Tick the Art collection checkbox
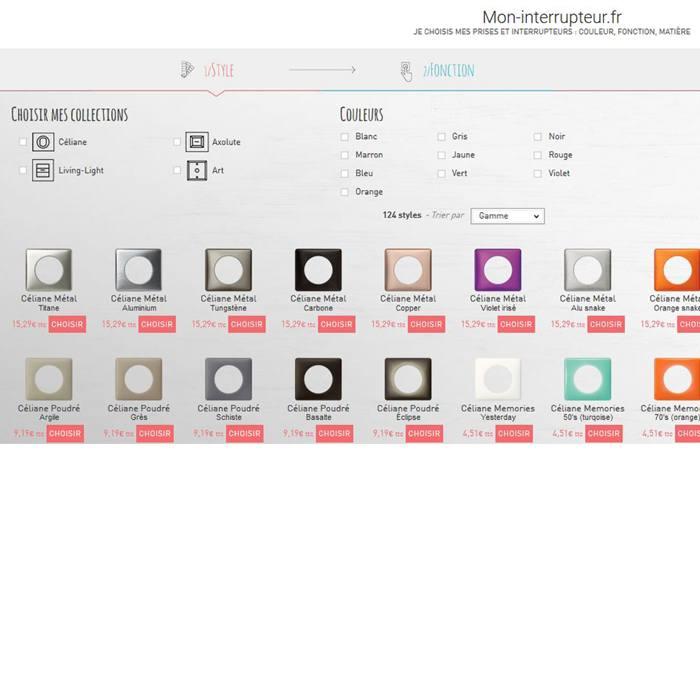This screenshot has width=700, height=700. 177,170
